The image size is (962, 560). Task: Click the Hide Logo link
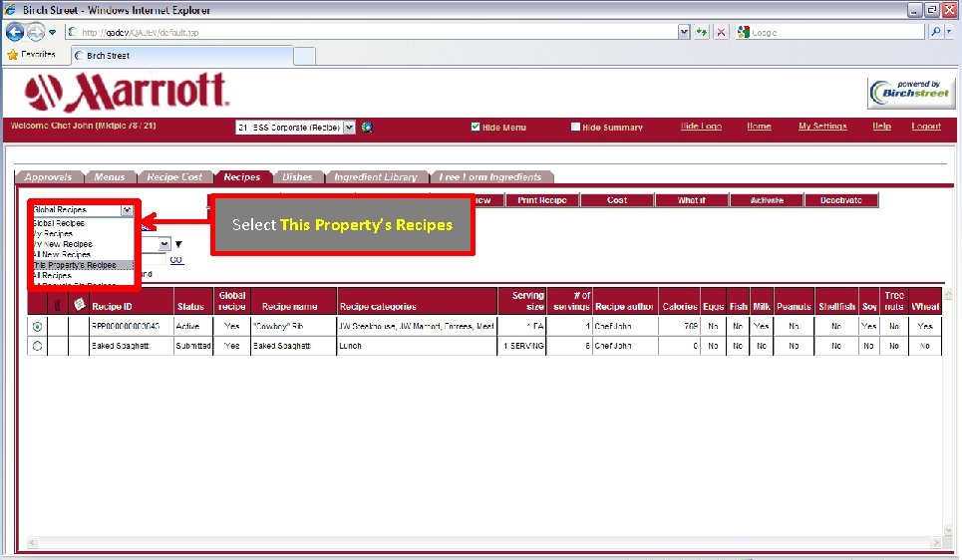[701, 127]
